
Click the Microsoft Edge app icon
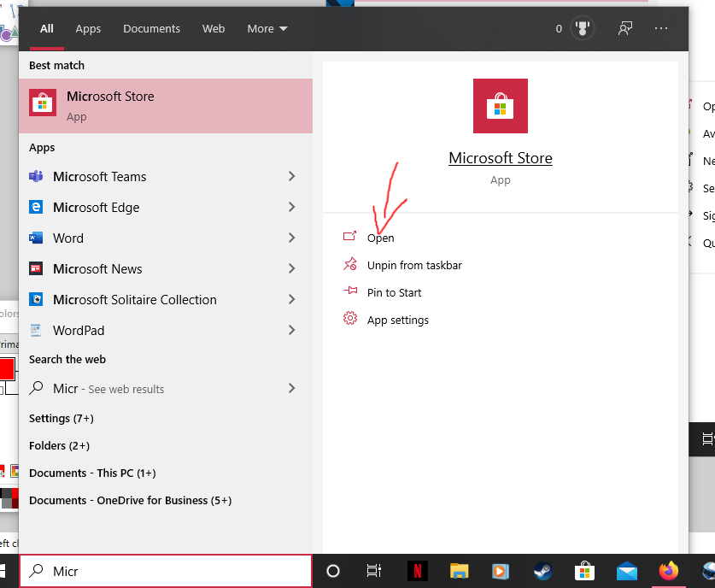point(36,207)
